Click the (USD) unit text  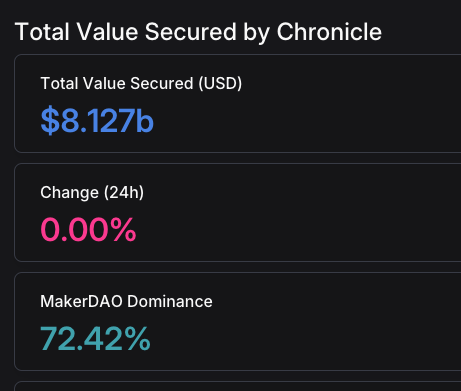pyautogui.click(x=220, y=83)
